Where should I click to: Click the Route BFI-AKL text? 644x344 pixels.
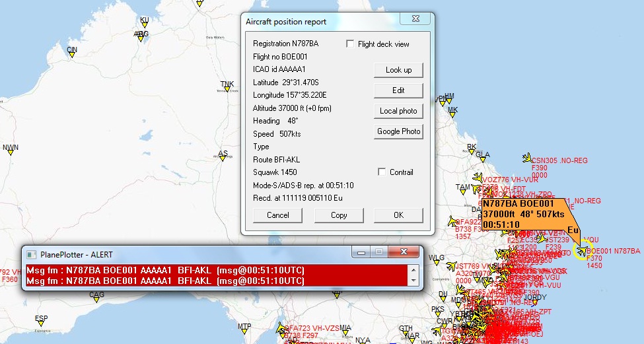click(x=276, y=159)
